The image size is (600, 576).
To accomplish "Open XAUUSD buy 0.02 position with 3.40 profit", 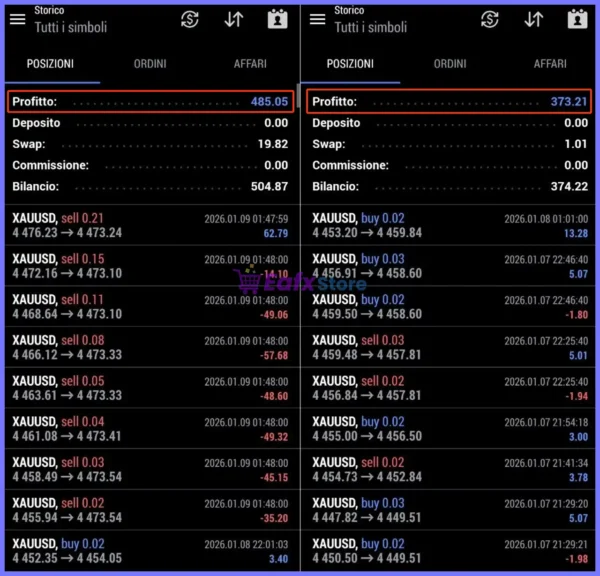I will (152, 551).
